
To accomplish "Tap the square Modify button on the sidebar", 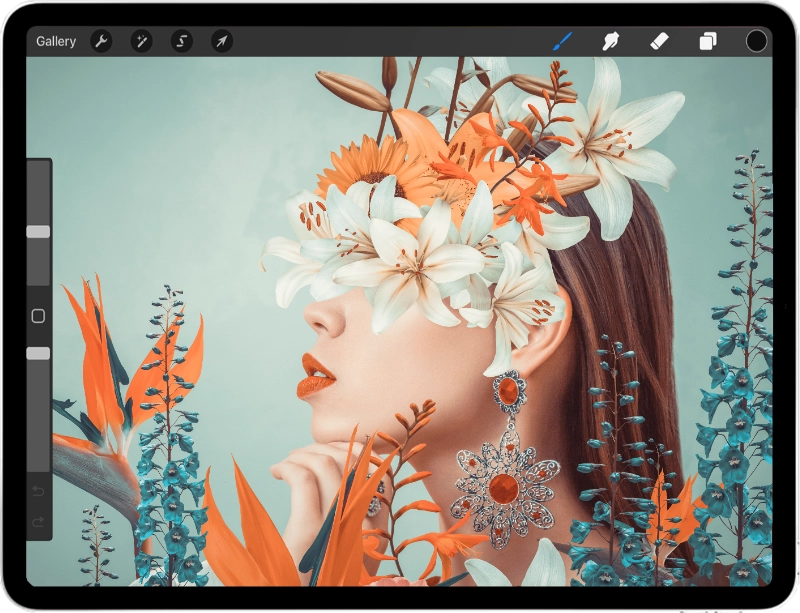I will [36, 315].
